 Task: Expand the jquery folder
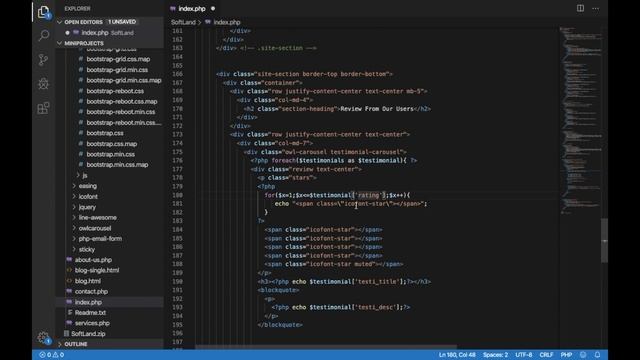point(87,207)
